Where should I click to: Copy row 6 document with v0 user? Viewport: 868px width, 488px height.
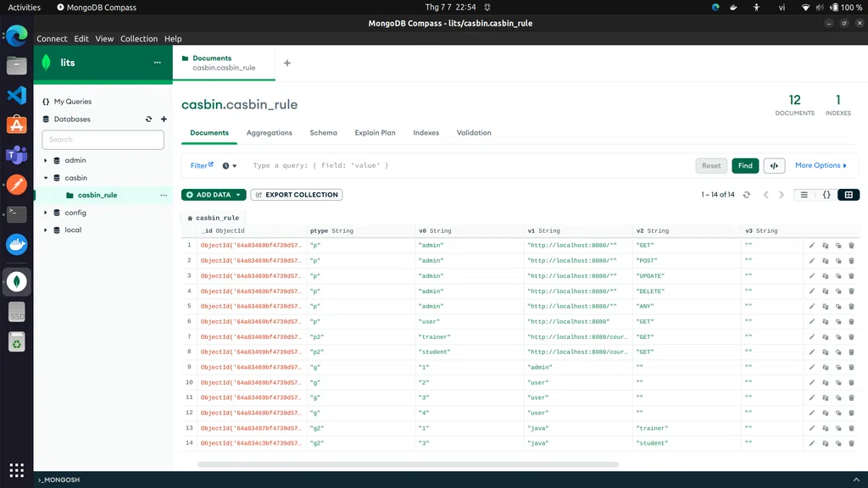point(825,321)
